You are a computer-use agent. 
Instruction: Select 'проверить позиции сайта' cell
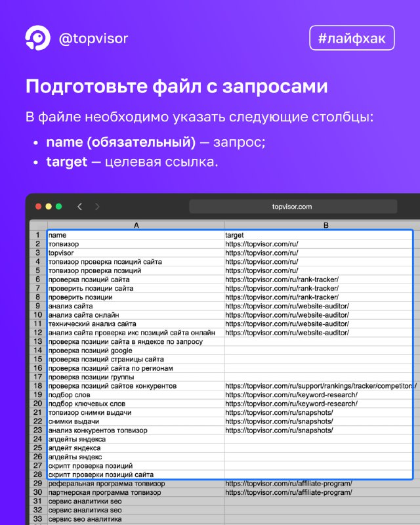(x=136, y=288)
